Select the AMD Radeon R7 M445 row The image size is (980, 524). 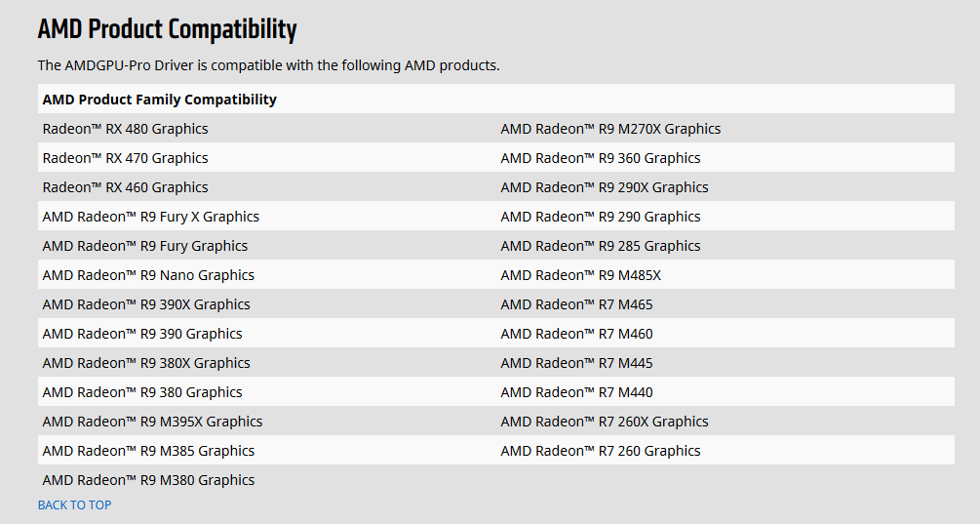[576, 363]
